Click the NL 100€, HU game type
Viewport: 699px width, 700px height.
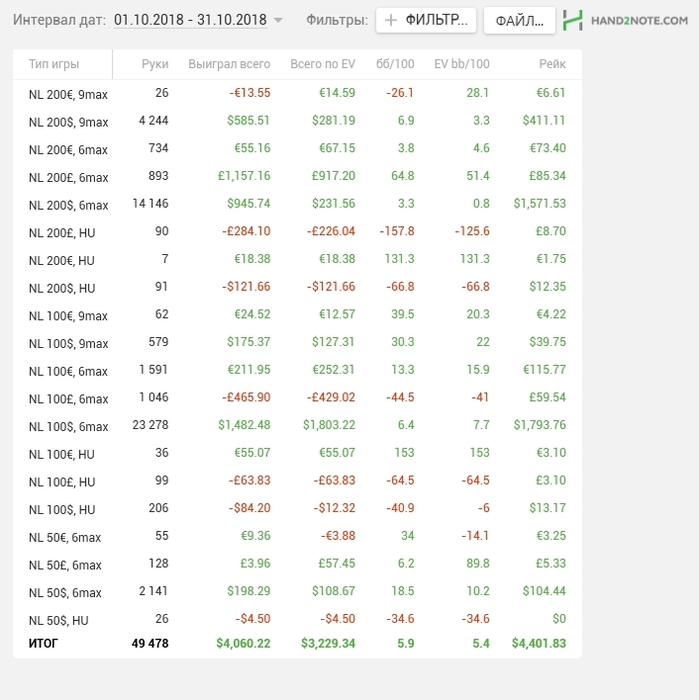[x=62, y=454]
